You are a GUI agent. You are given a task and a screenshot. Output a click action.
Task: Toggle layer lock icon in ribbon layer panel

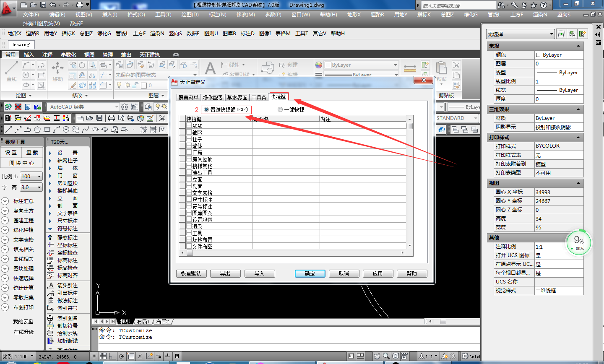pos(135,85)
